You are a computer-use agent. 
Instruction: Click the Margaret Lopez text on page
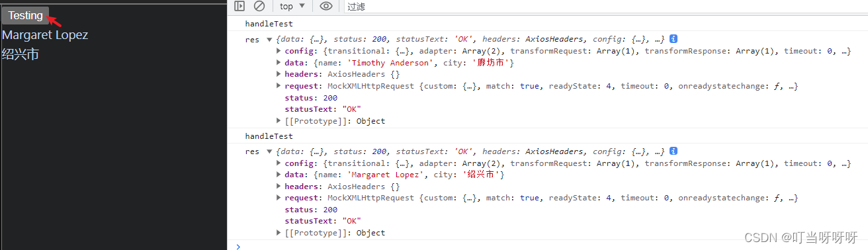point(45,35)
